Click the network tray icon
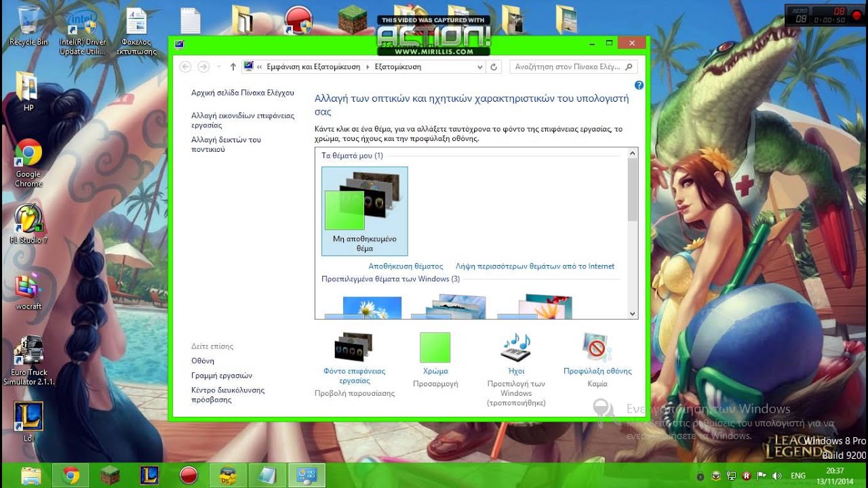This screenshot has width=868, height=488. pyautogui.click(x=732, y=476)
